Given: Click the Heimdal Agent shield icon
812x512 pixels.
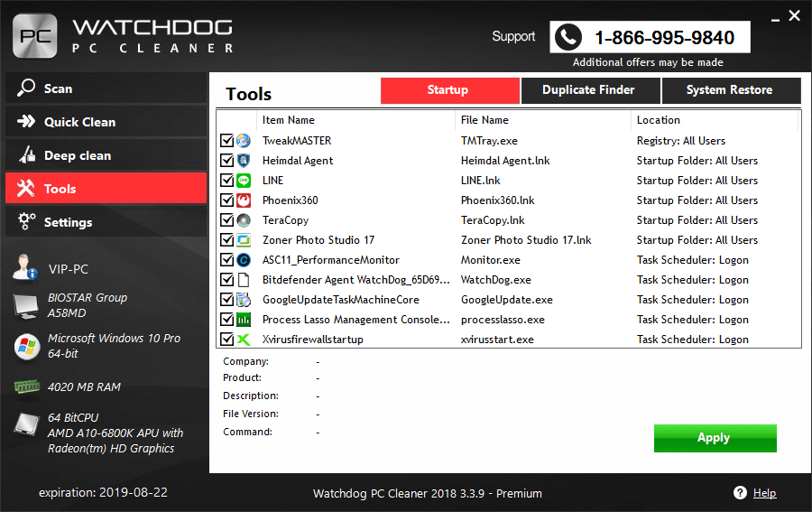Looking at the screenshot, I should pyautogui.click(x=244, y=160).
